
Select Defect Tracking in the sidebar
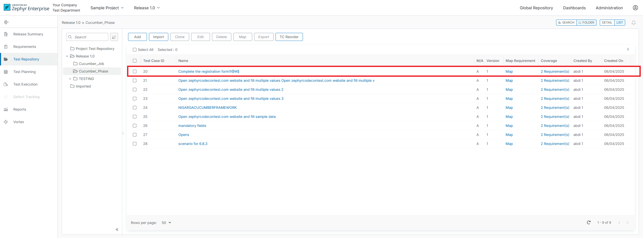tap(26, 97)
